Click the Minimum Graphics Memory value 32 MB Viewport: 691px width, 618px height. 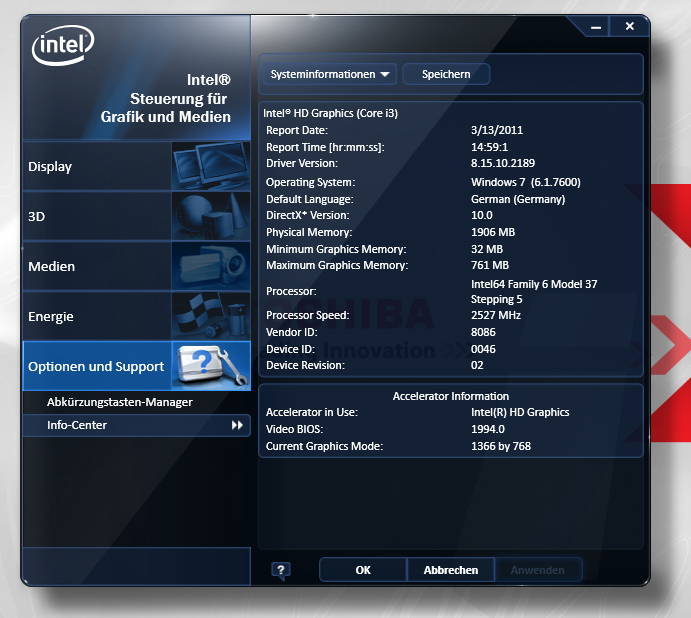click(487, 249)
